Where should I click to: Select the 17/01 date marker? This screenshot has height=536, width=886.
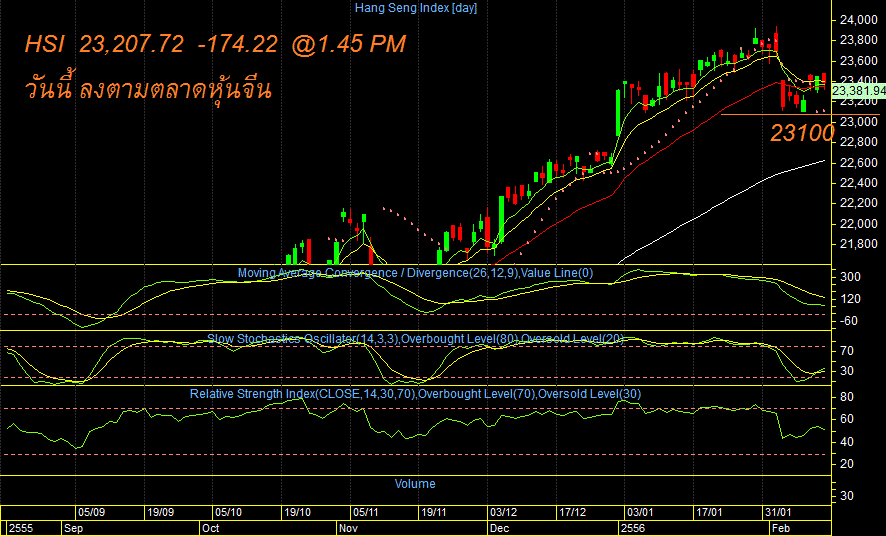tap(709, 513)
